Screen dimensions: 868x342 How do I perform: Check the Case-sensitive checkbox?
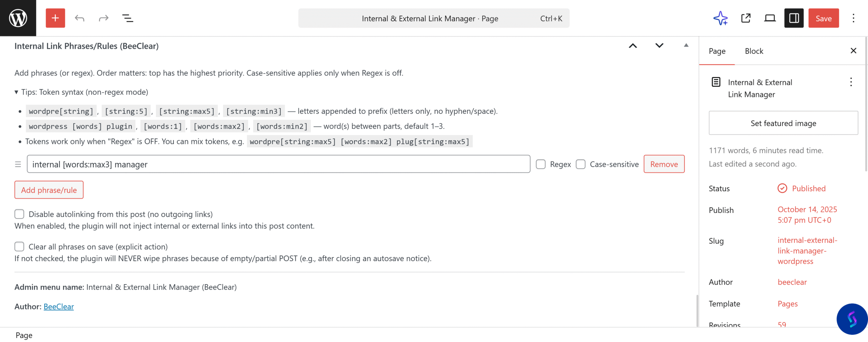(x=580, y=164)
